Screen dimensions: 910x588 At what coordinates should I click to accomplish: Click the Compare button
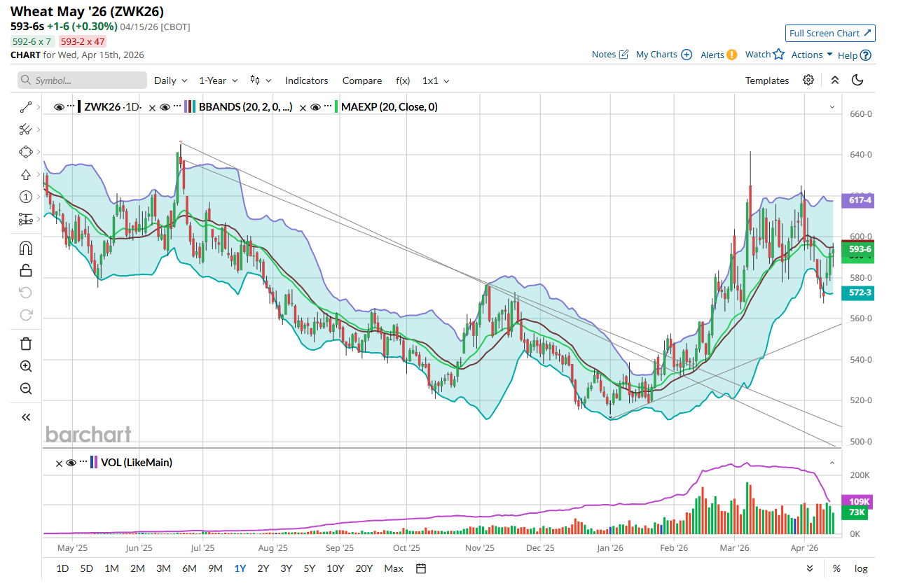[x=362, y=80]
